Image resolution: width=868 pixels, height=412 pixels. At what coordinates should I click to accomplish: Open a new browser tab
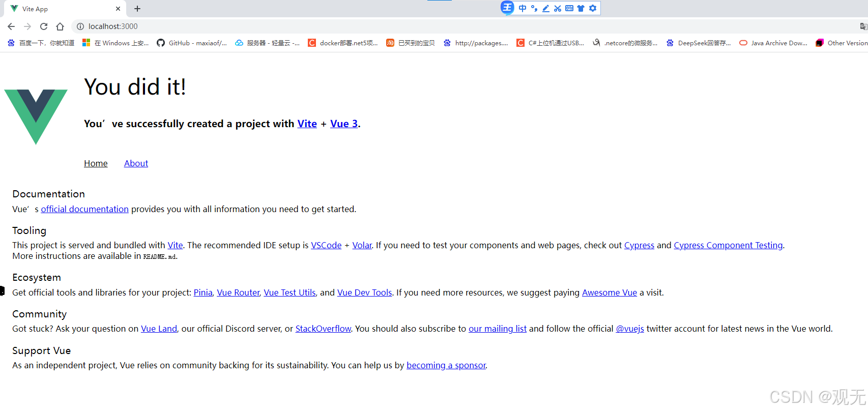point(137,9)
